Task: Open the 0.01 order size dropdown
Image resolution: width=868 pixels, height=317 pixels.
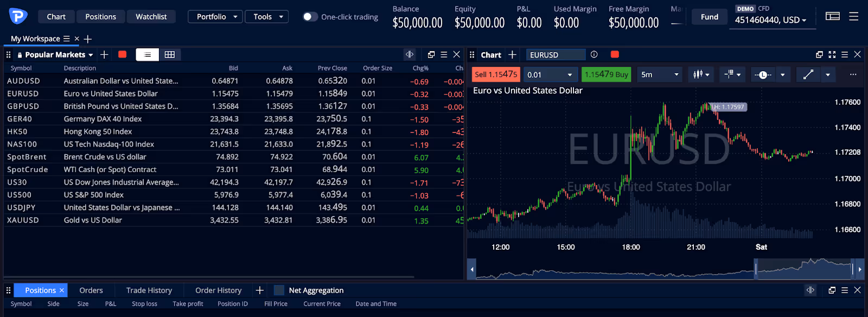Action: point(550,74)
